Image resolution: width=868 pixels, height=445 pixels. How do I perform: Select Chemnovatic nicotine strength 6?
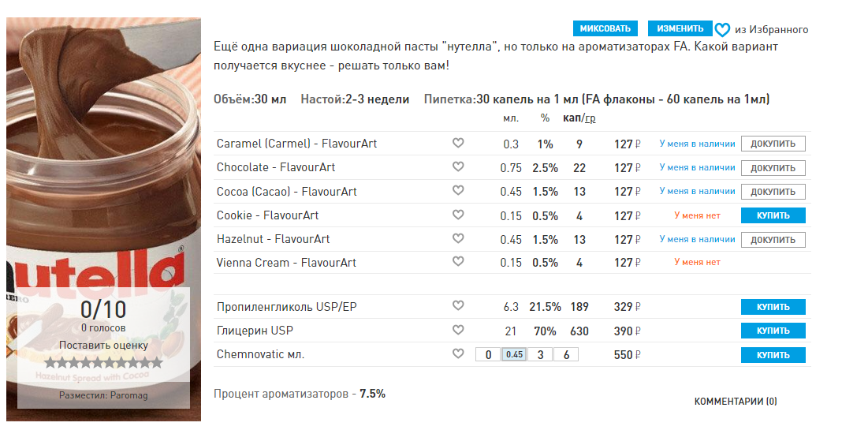click(565, 355)
